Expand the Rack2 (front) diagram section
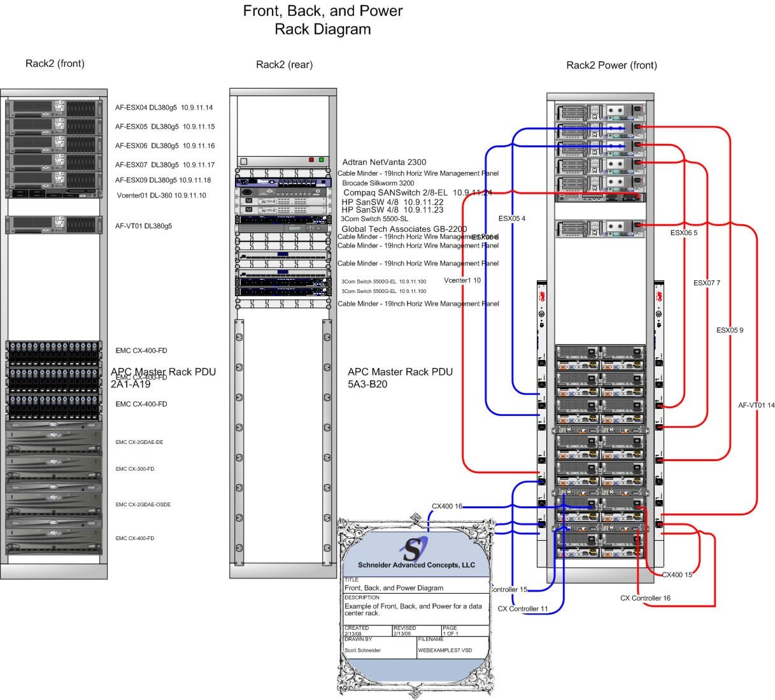 [x=54, y=64]
